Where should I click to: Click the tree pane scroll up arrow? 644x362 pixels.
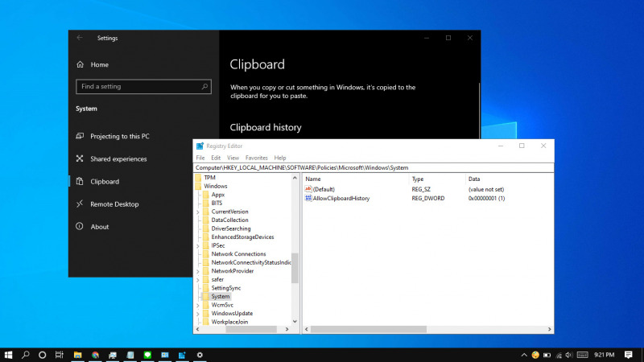click(295, 178)
